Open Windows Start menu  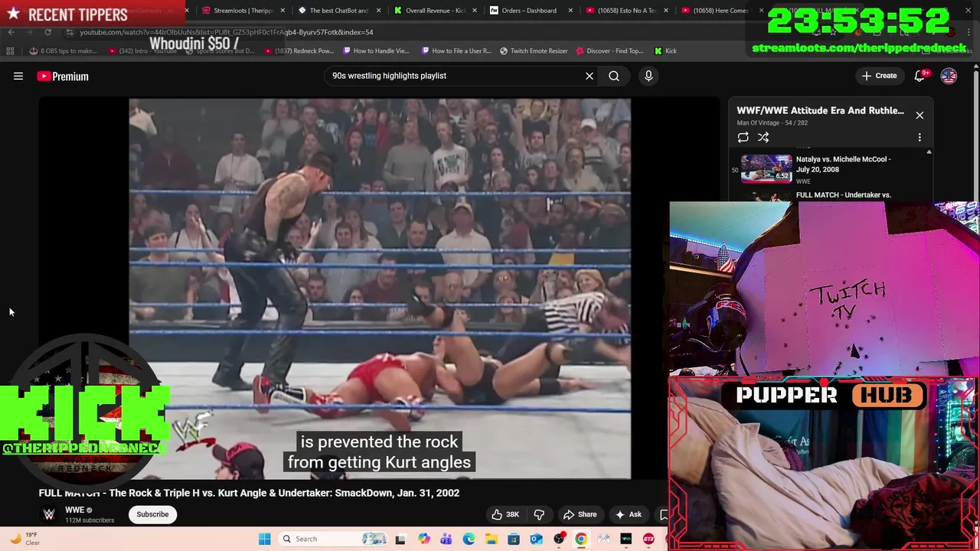tap(264, 539)
